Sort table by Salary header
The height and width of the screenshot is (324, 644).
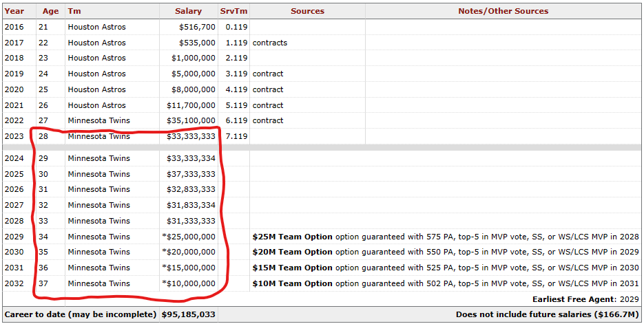tap(188, 11)
